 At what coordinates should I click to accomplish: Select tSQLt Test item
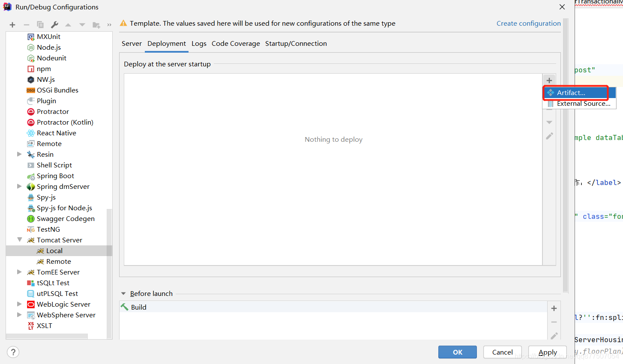pyautogui.click(x=53, y=283)
